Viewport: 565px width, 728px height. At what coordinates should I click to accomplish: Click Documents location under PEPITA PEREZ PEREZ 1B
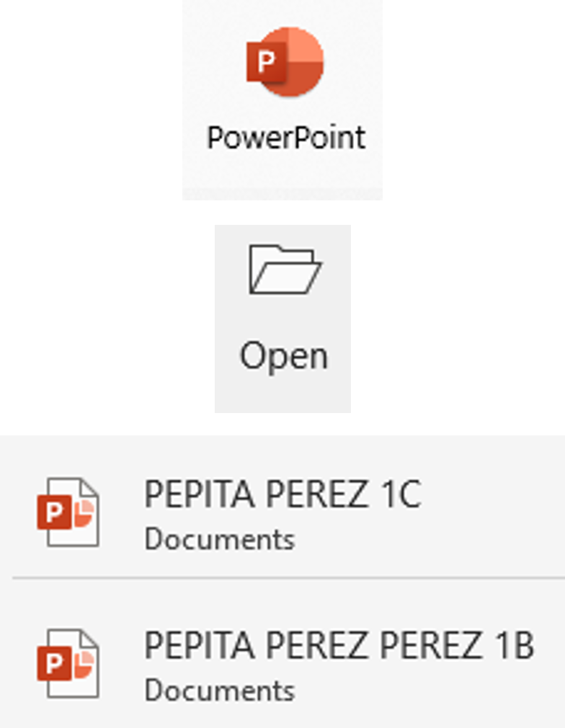coord(219,691)
